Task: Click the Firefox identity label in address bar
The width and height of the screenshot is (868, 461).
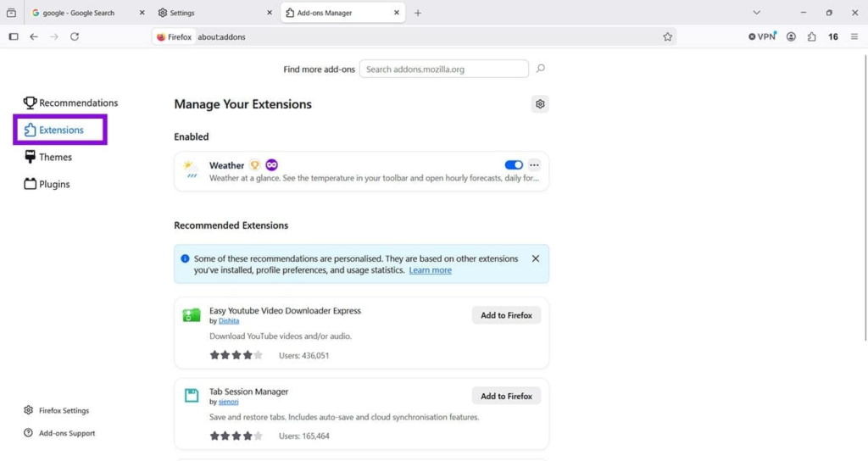Action: tap(175, 37)
